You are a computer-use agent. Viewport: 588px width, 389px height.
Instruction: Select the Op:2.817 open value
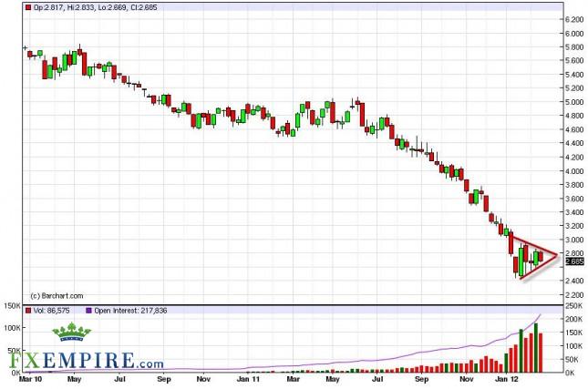pos(49,7)
